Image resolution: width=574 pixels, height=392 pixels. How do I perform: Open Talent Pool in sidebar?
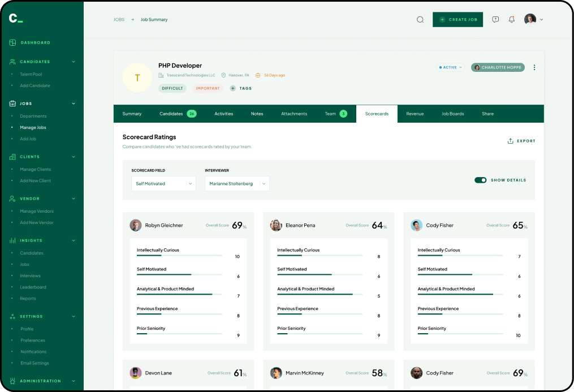tap(31, 74)
